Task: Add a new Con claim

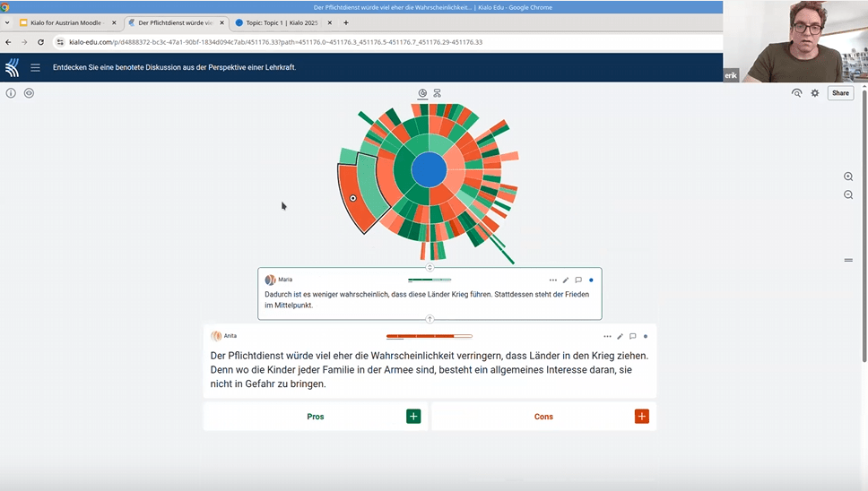Action: [x=641, y=417]
